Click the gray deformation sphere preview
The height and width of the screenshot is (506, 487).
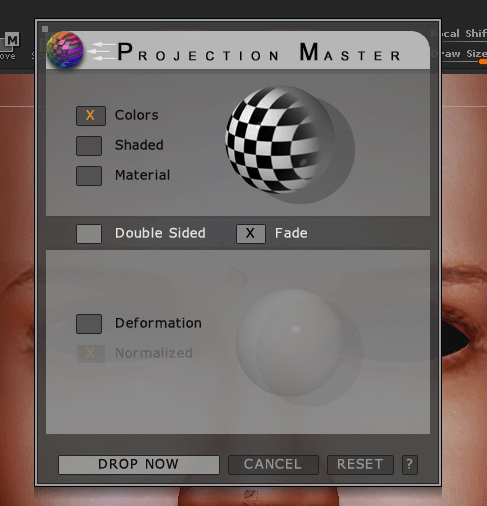tap(290, 342)
